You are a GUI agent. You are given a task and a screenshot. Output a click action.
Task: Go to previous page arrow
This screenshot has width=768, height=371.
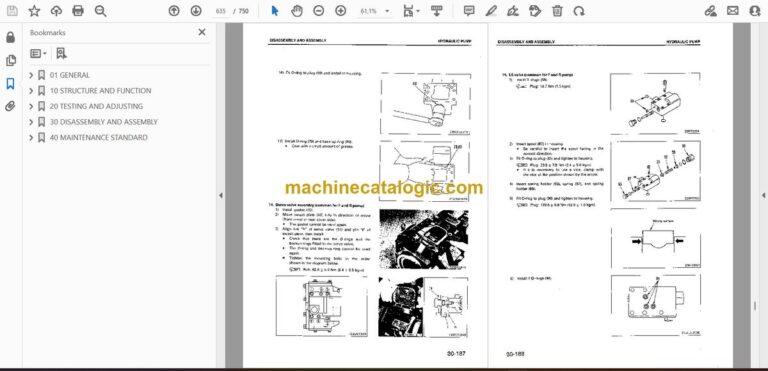174,11
